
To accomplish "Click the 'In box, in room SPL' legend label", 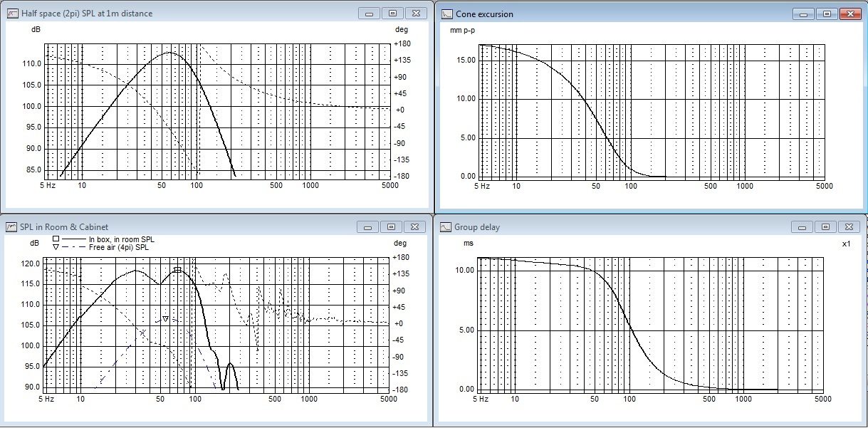I will (x=121, y=239).
